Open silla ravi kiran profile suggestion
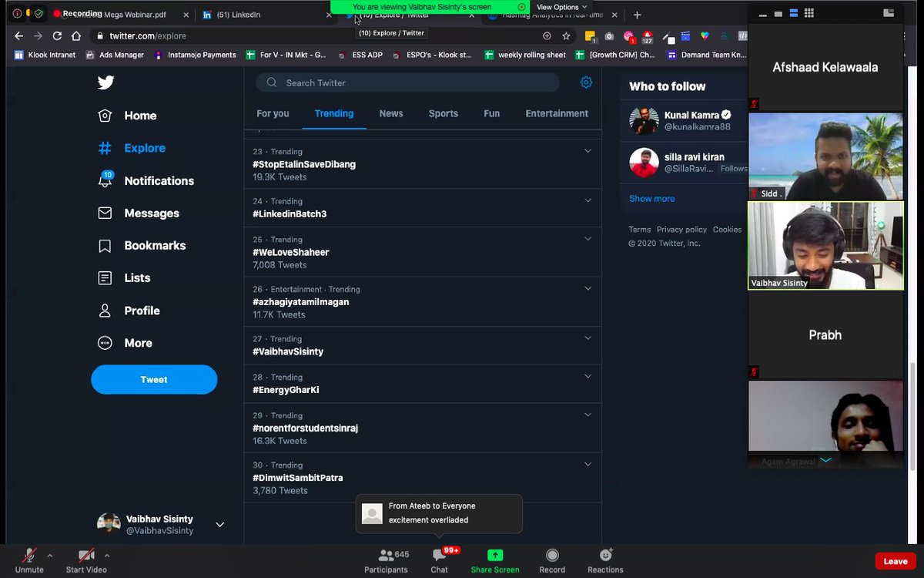The height and width of the screenshot is (578, 924). coord(685,163)
